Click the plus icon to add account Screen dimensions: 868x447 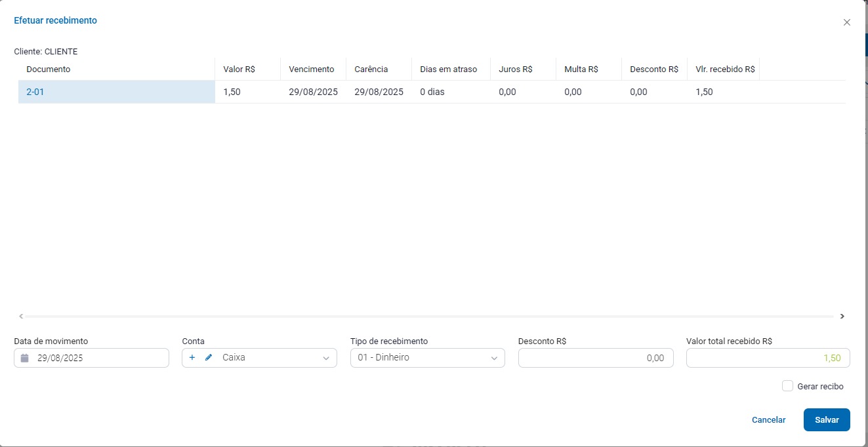point(192,358)
